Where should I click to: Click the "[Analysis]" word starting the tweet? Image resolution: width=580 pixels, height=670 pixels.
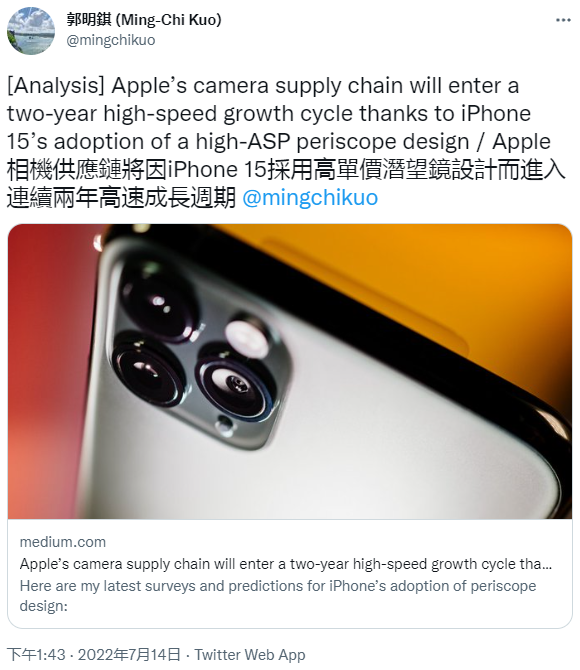pos(56,86)
